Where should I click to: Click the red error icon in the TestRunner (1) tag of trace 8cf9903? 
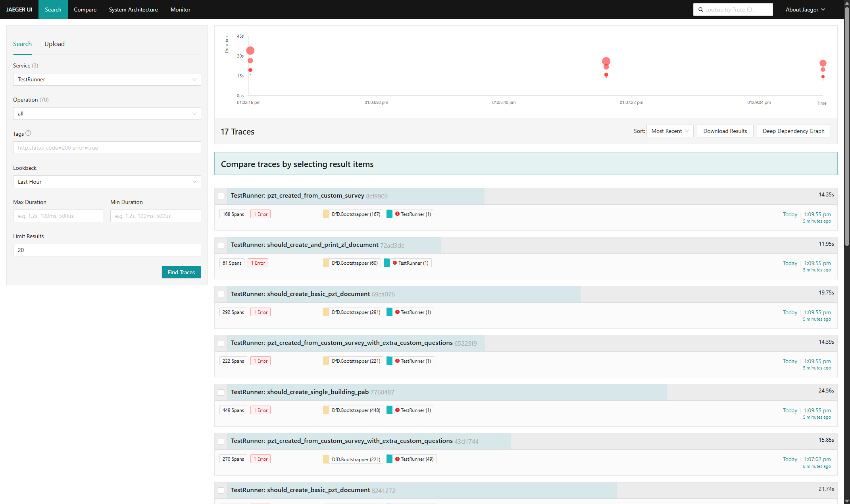(x=397, y=214)
